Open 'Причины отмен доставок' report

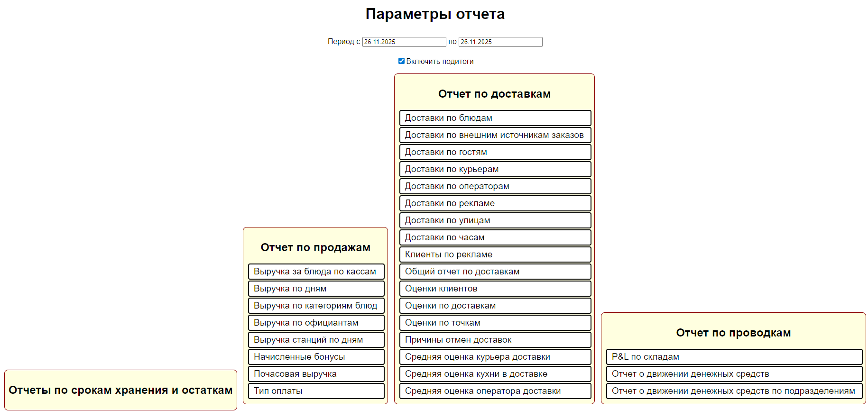[x=495, y=340]
